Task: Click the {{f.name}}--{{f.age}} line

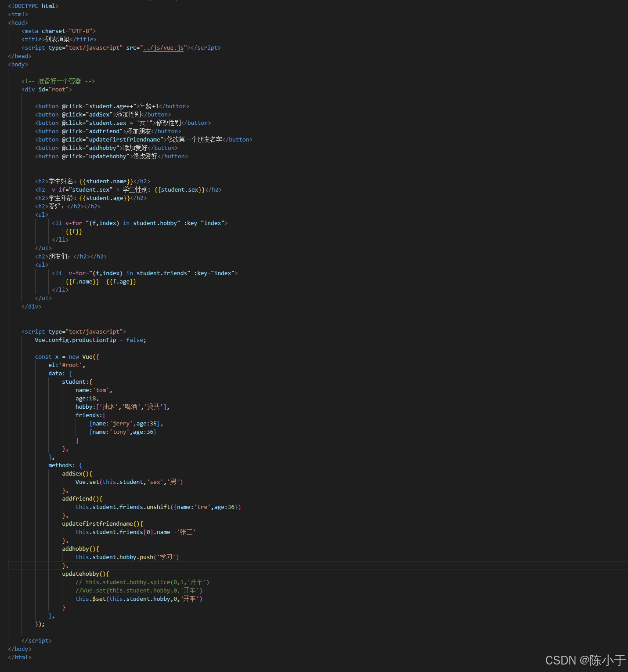Action: click(x=101, y=281)
